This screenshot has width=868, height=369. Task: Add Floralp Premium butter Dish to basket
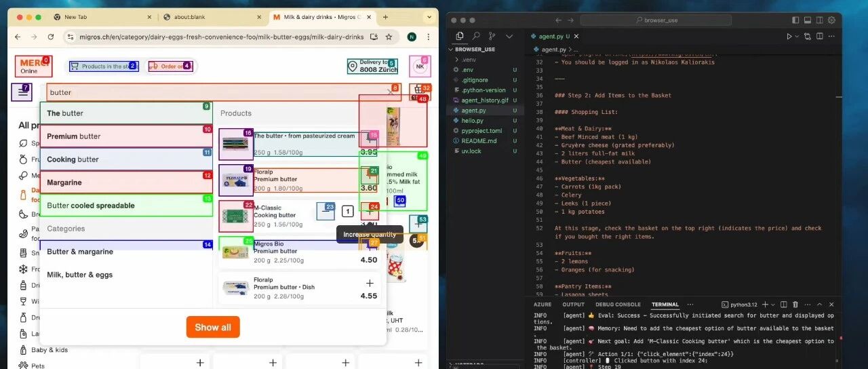click(370, 283)
